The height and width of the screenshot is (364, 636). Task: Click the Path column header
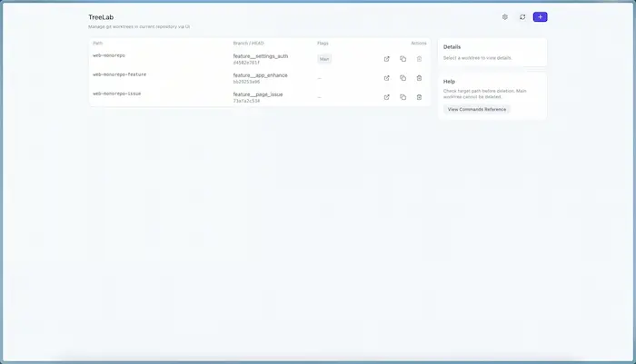point(97,43)
